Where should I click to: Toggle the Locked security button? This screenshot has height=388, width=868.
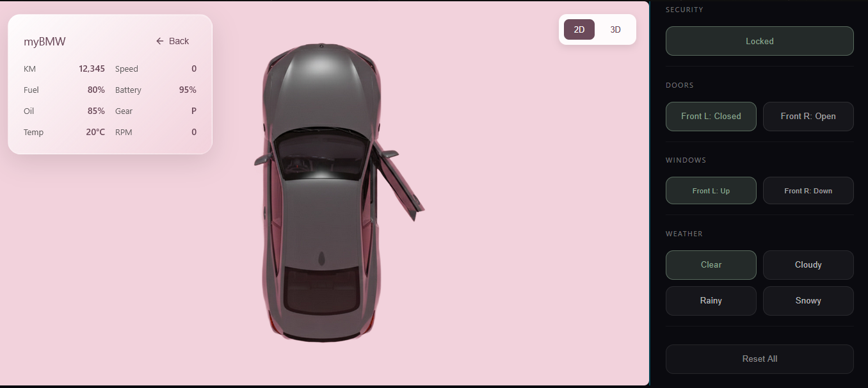[759, 41]
